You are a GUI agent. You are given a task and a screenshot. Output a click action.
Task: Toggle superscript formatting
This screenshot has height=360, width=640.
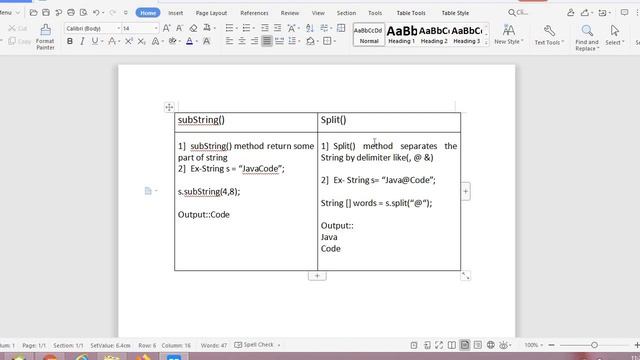coord(129,41)
